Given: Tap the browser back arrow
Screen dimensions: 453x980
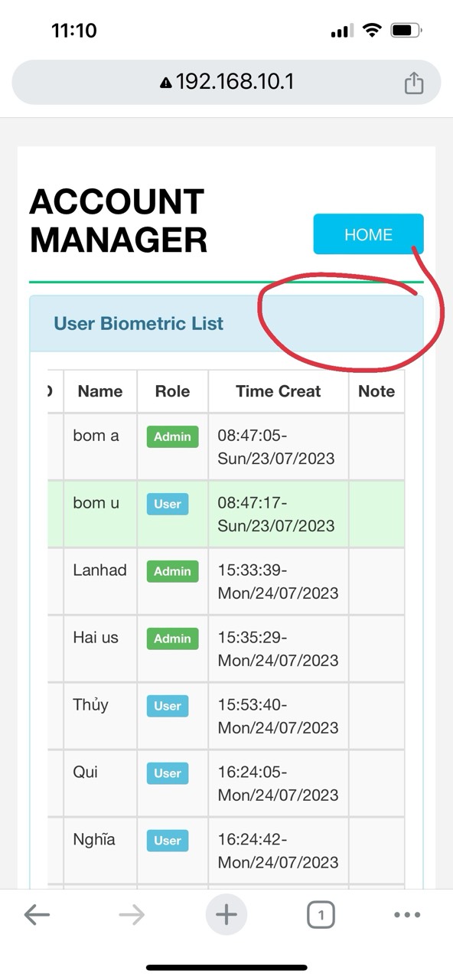Looking at the screenshot, I should click(37, 914).
